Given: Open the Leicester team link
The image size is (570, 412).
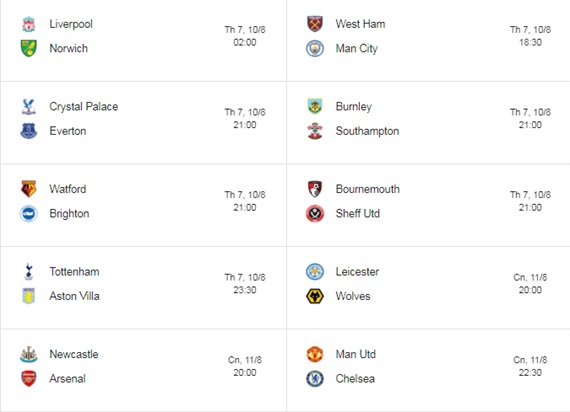Looking at the screenshot, I should coord(357,272).
